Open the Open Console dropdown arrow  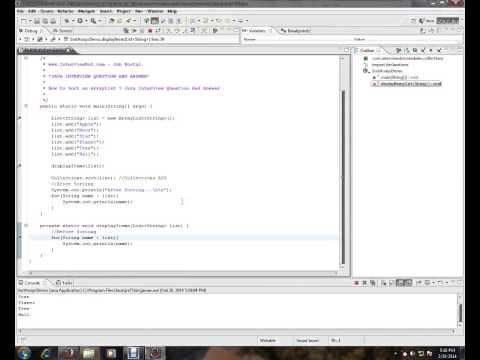(x=447, y=283)
